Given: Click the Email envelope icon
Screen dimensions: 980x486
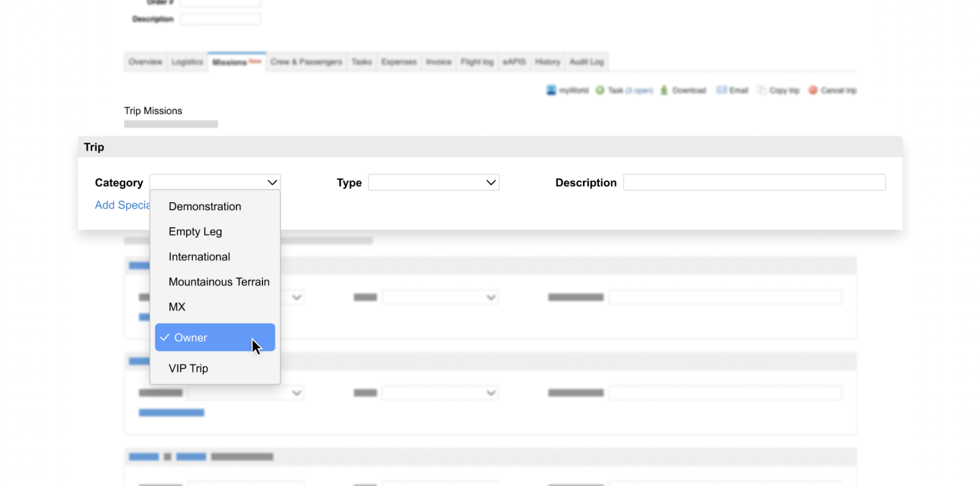Looking at the screenshot, I should 721,90.
